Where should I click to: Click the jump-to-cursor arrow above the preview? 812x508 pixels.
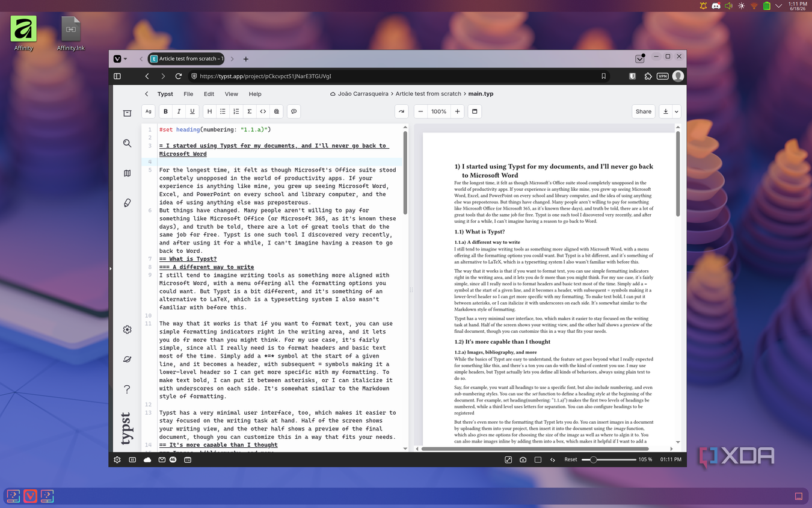(x=401, y=111)
